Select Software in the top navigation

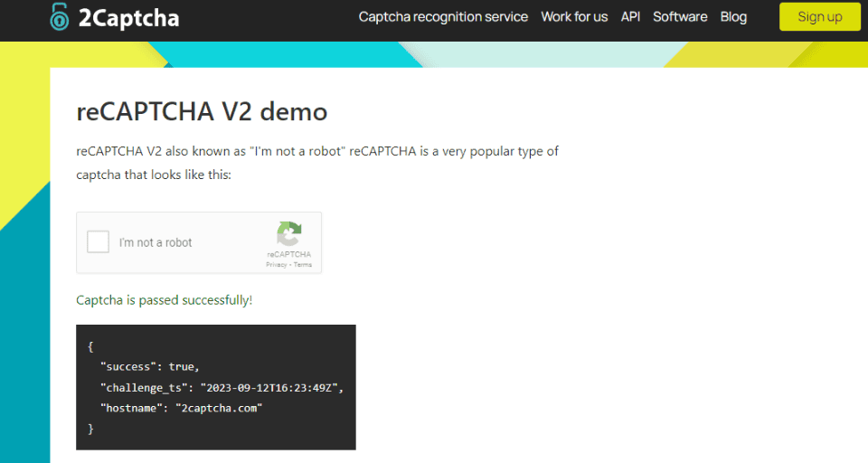tap(680, 16)
